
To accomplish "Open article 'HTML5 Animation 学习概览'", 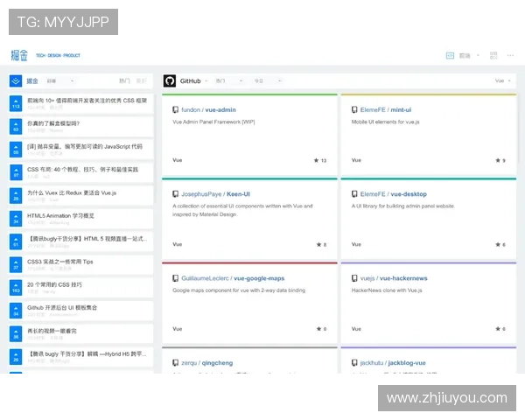I will (60, 216).
